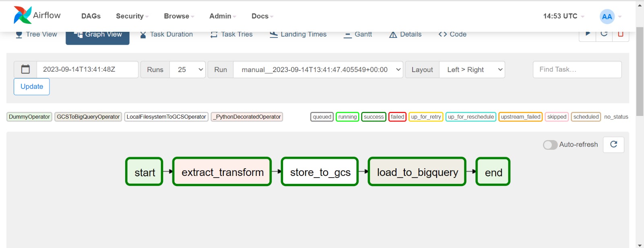Open the Details tab
Screen dimensions: 644x248
click(405, 35)
